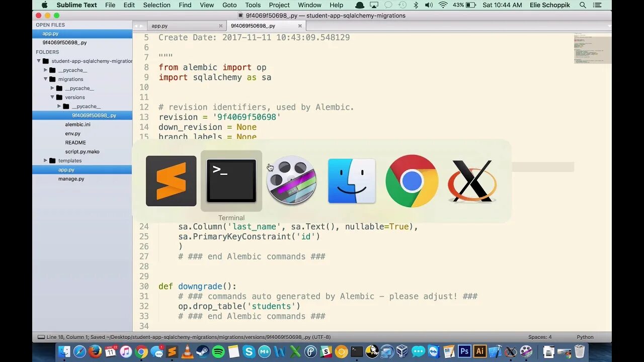644x362 pixels.
Task: Open script.py.mako in the sidebar
Action: 82,151
